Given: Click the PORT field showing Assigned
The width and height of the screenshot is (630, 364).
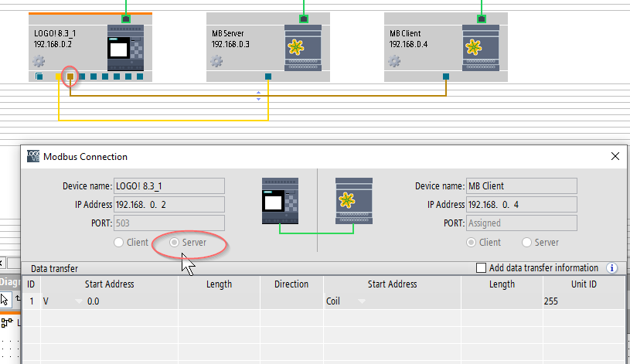Looking at the screenshot, I should pyautogui.click(x=522, y=223).
